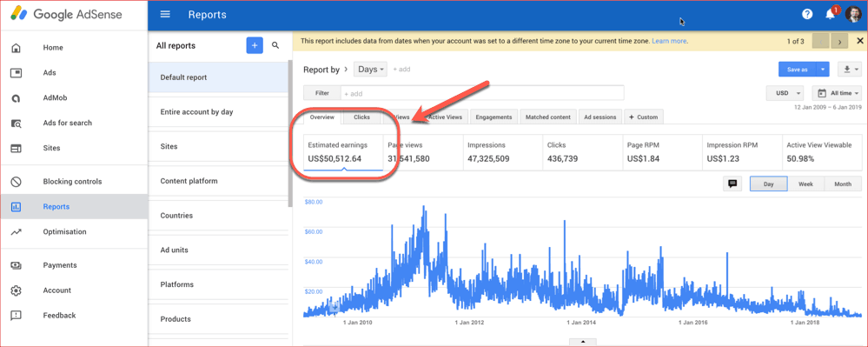
Task: Open the Content platform report
Action: click(218, 181)
